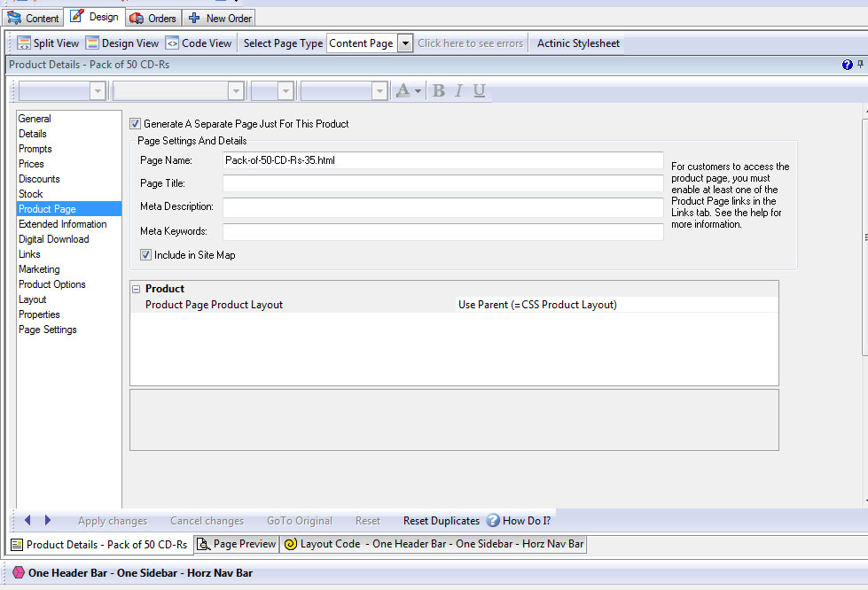Toggle Include in Site Map checkbox
868x590 pixels.
pos(146,255)
